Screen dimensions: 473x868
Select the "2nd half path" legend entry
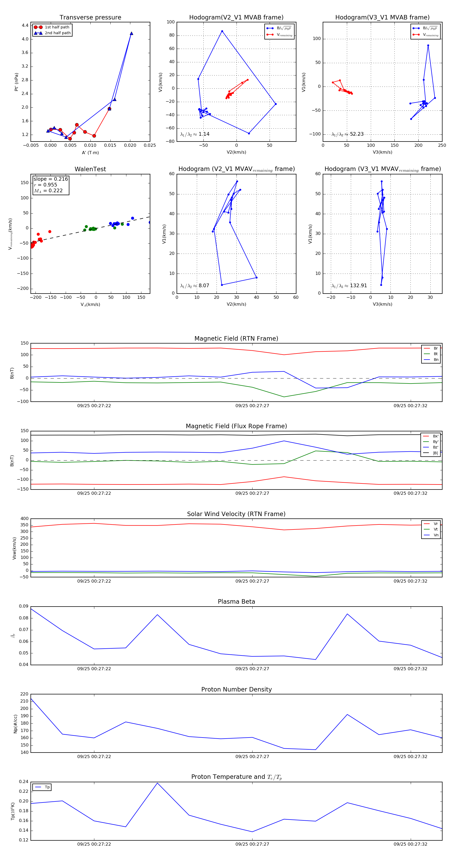(x=52, y=33)
